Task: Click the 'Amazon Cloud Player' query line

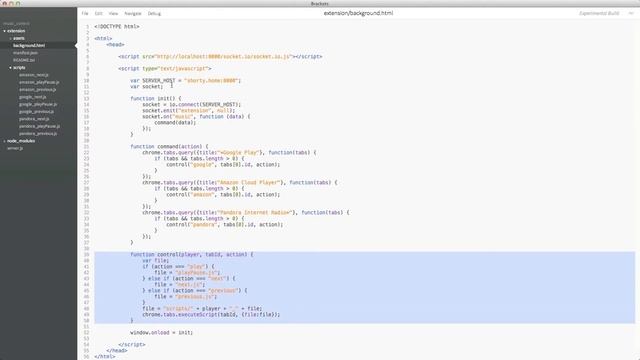Action: pos(240,182)
